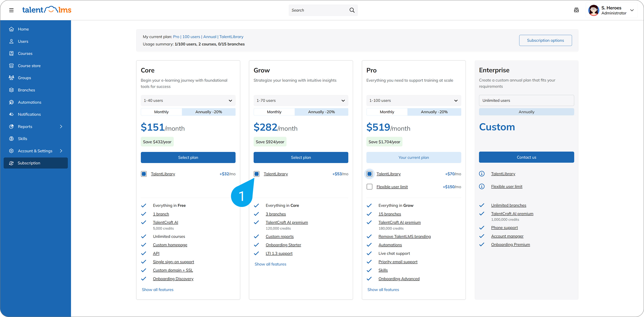The image size is (644, 317).
Task: Select the Subscription menu item
Action: pos(36,163)
